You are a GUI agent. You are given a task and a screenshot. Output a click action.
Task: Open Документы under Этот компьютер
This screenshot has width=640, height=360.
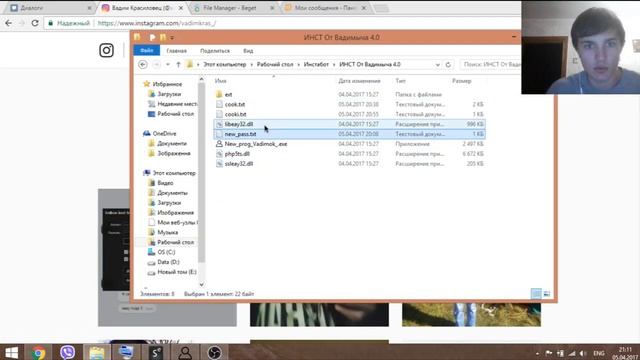click(172, 193)
